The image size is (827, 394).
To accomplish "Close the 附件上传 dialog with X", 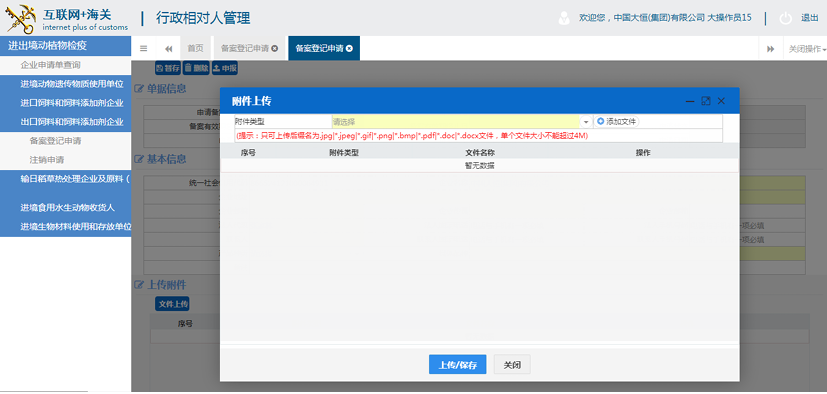I will pos(722,101).
